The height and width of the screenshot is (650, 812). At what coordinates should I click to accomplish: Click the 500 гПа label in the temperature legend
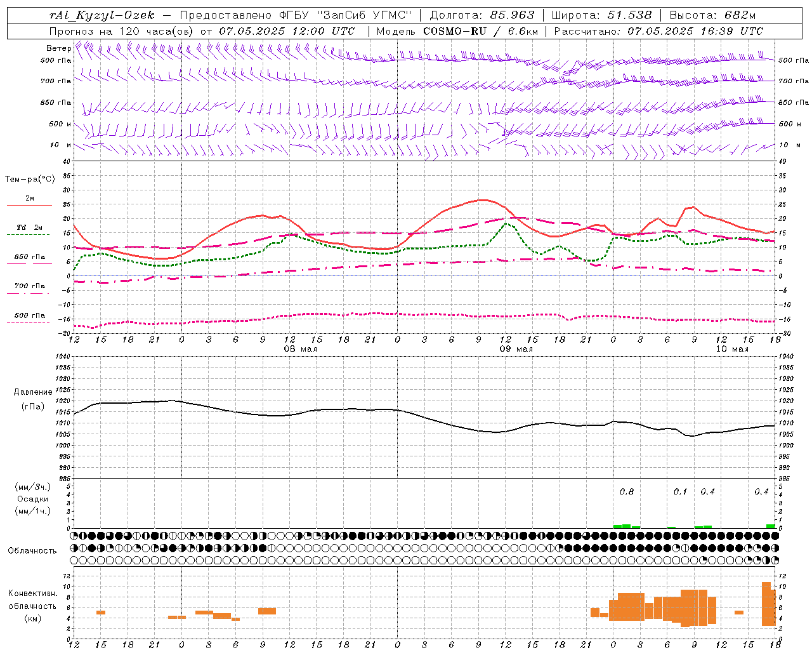pyautogui.click(x=30, y=315)
